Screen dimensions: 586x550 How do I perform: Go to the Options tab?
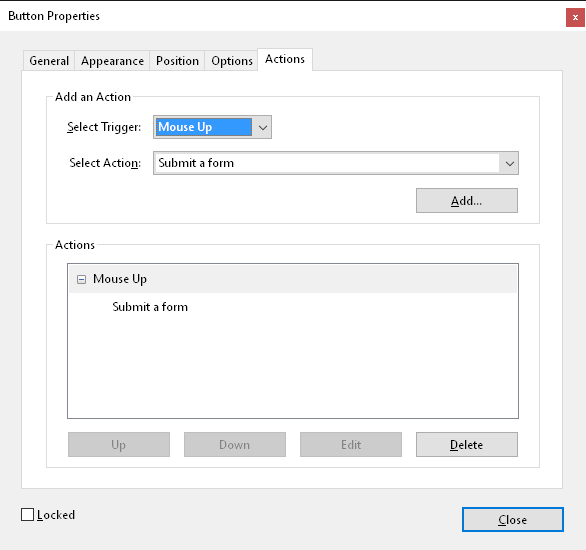(x=231, y=61)
